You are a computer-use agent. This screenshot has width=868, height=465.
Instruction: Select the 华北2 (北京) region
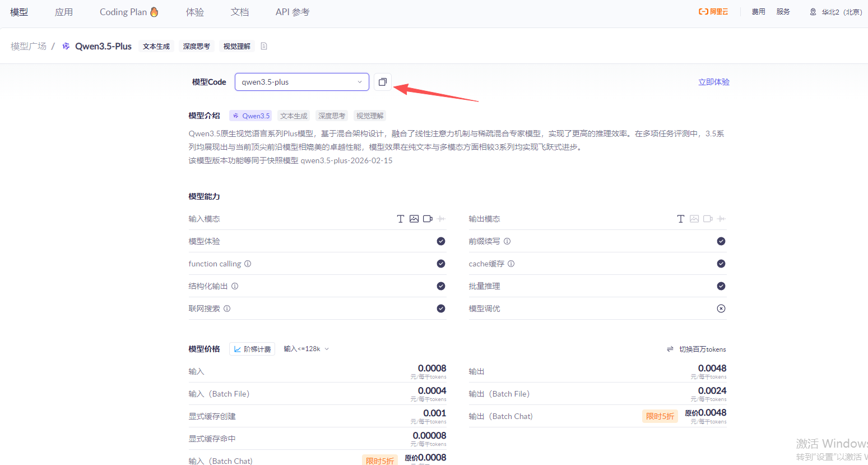[842, 12]
